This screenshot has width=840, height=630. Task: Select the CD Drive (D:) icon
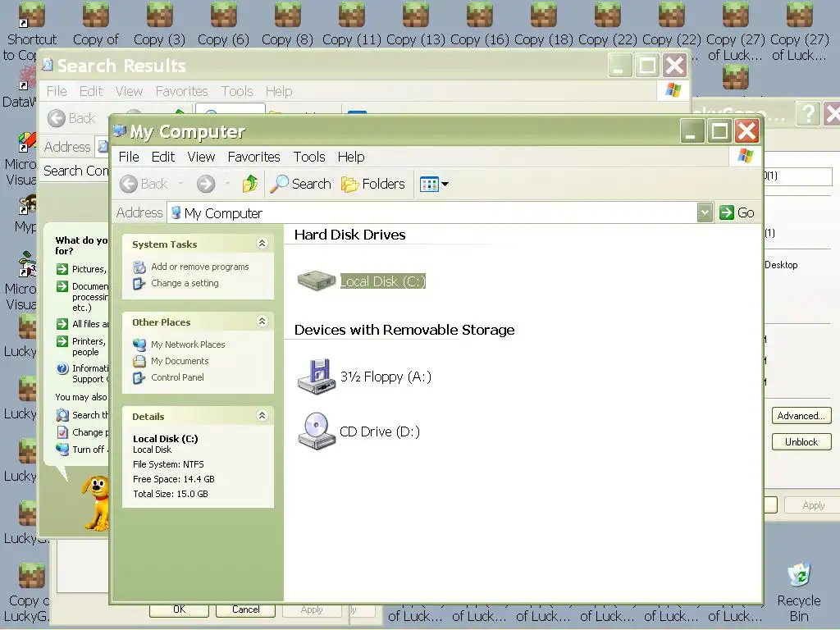(316, 431)
